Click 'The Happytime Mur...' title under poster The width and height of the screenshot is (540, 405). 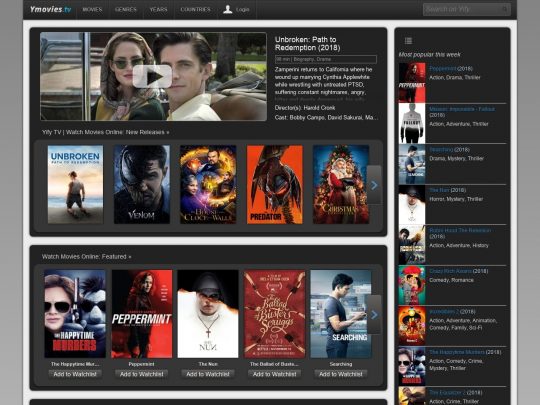point(75,364)
